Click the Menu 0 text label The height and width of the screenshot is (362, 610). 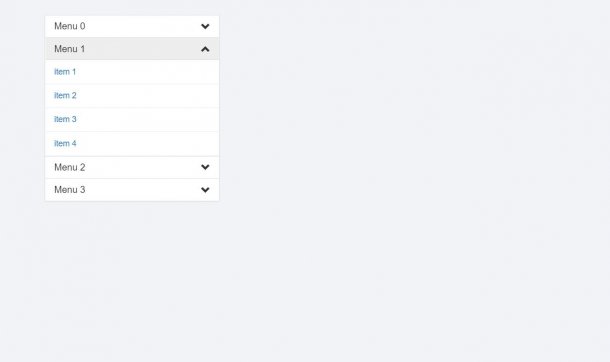pyautogui.click(x=70, y=26)
